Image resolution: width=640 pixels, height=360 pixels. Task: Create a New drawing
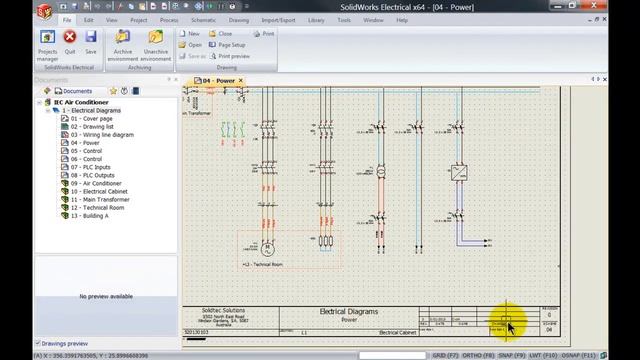(x=189, y=33)
